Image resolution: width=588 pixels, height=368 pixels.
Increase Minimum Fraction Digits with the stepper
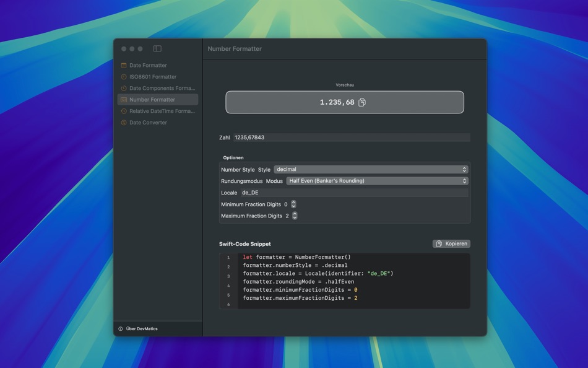[293, 202]
